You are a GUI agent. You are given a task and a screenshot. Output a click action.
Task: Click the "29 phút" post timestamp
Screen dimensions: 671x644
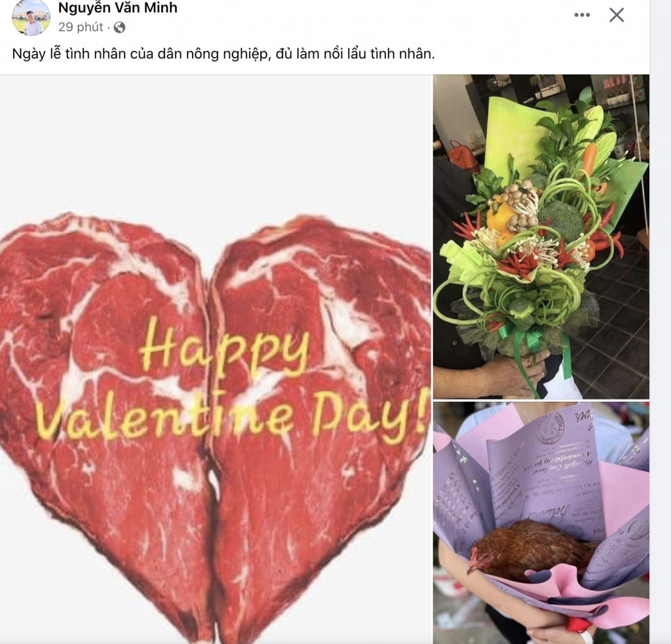81,27
